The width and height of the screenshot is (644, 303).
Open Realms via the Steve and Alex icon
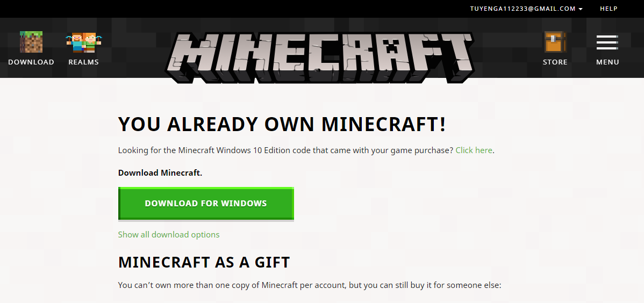83,42
